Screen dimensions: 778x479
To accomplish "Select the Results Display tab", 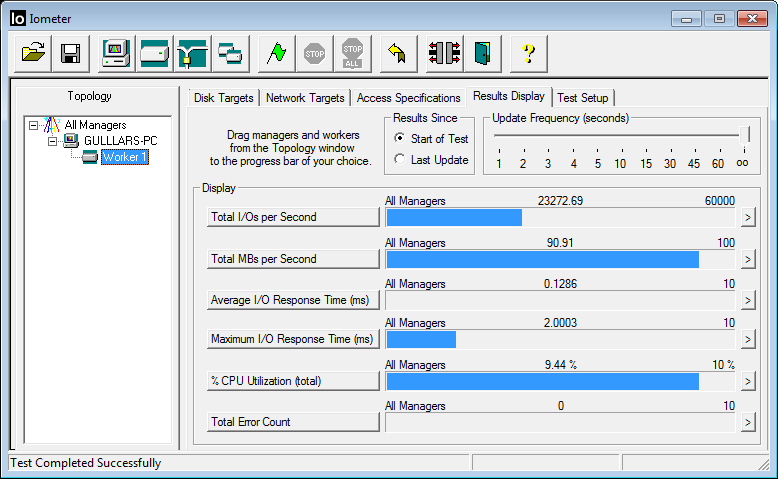I will (x=509, y=96).
